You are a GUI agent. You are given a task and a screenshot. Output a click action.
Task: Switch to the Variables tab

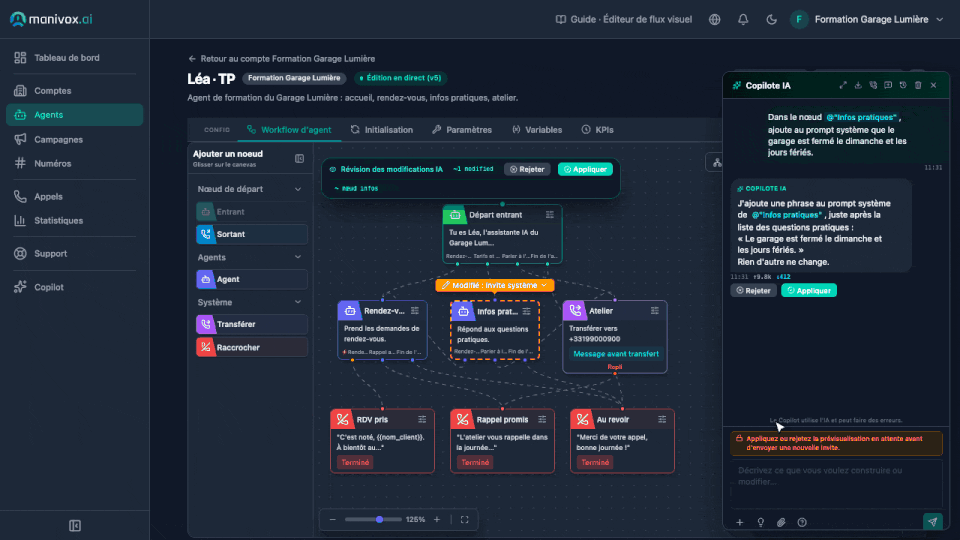pos(537,130)
